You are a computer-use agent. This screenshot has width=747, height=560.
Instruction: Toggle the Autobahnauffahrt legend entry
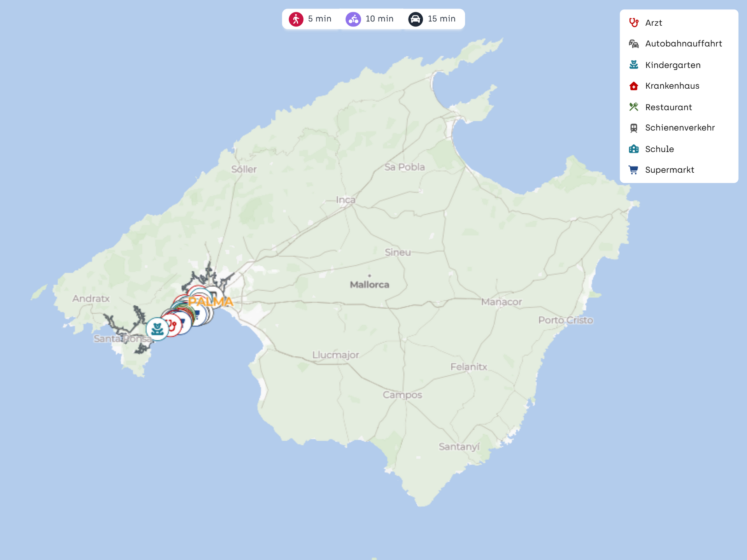[683, 44]
